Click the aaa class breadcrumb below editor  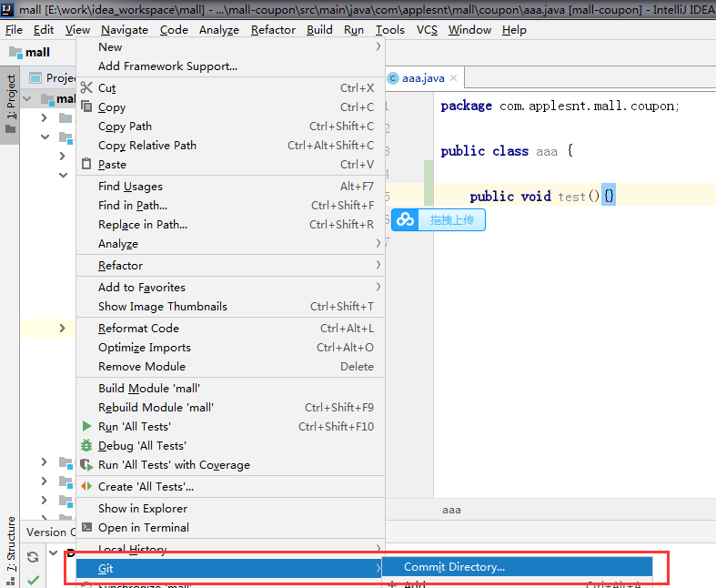451,510
